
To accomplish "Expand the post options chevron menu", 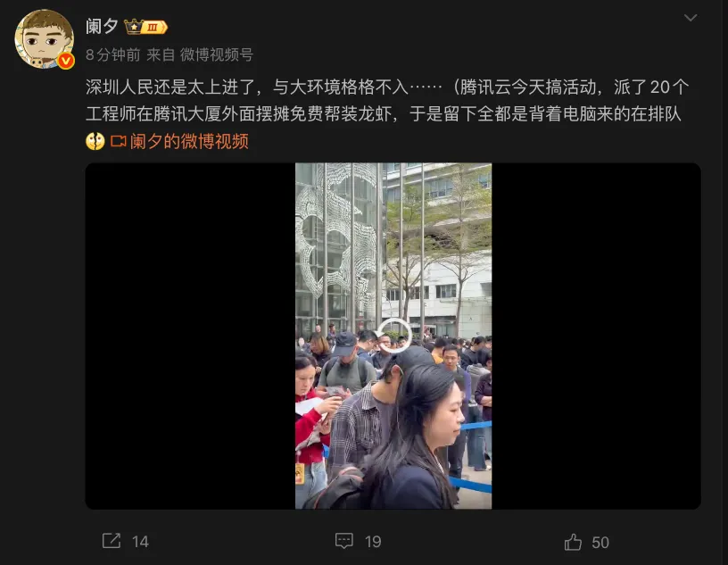I will [691, 18].
